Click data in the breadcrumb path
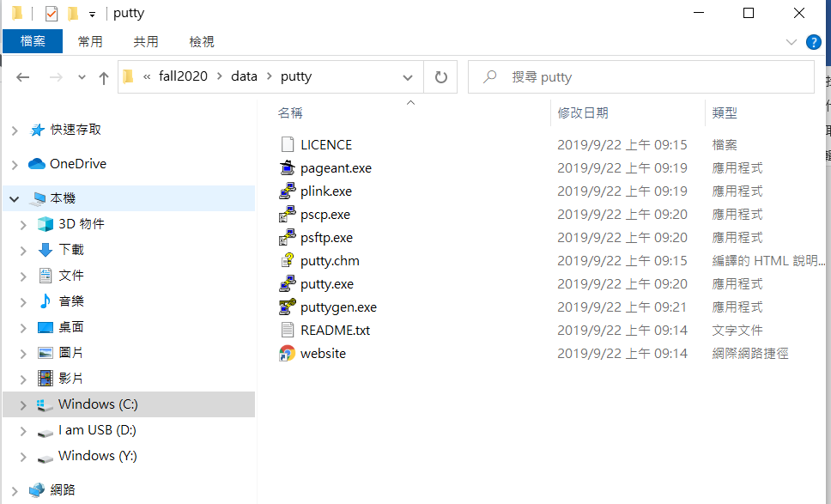The height and width of the screenshot is (504, 831). pos(245,76)
